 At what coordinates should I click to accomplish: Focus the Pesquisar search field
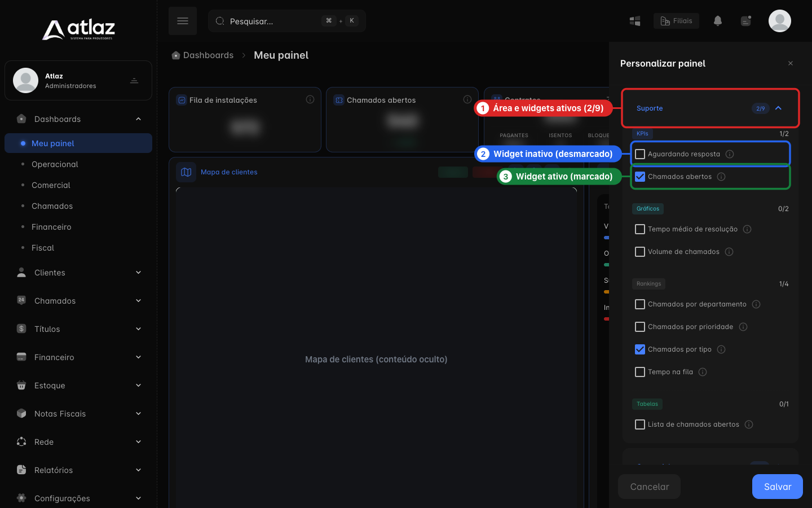click(287, 21)
